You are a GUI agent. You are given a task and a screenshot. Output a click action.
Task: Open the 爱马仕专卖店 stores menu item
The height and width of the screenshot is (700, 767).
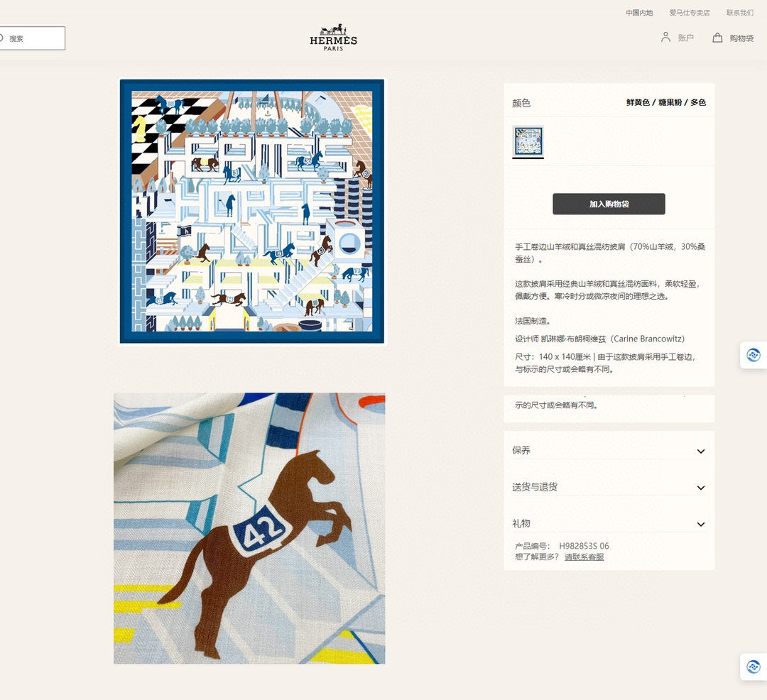click(x=689, y=13)
